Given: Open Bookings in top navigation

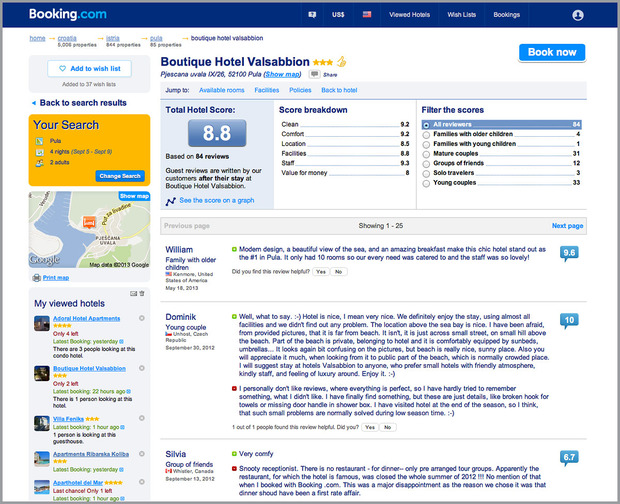Looking at the screenshot, I should pos(507,15).
